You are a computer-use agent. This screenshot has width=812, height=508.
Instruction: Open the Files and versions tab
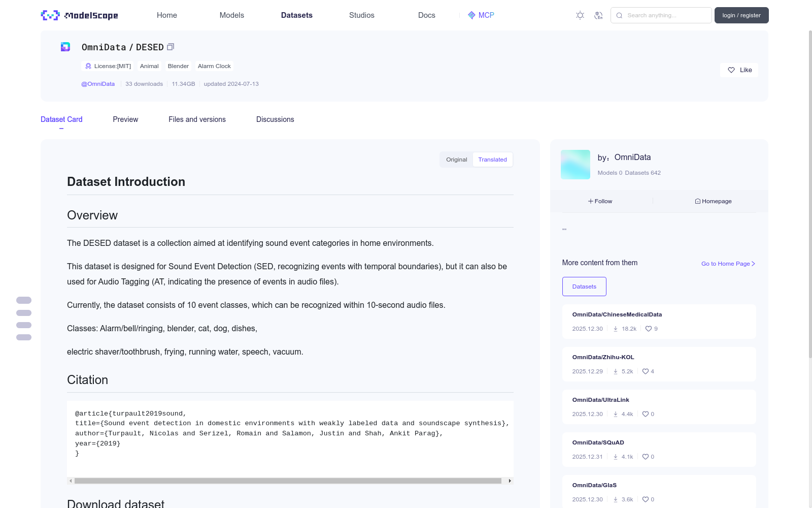[197, 119]
